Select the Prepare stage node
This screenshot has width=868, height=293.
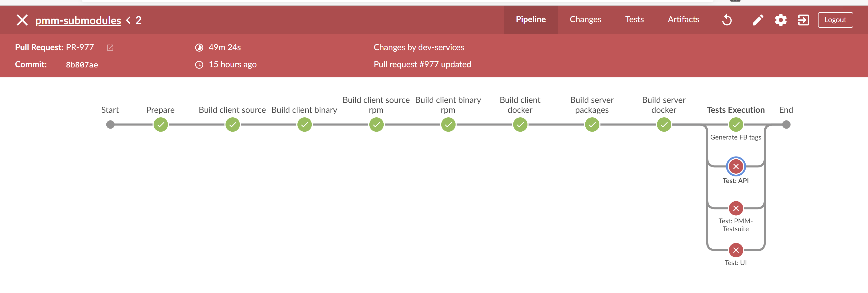[161, 124]
